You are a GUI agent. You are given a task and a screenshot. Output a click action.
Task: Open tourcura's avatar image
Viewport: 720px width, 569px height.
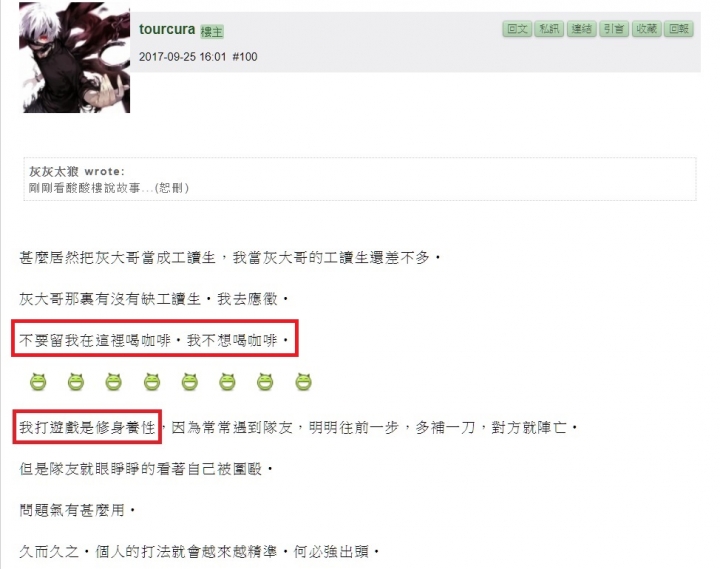click(x=74, y=57)
